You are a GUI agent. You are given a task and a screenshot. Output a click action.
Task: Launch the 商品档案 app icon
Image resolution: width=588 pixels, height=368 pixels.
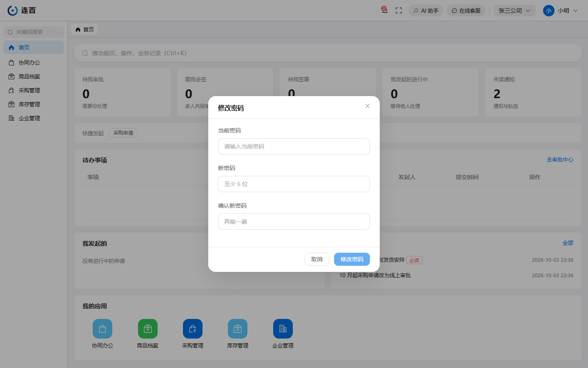click(148, 329)
